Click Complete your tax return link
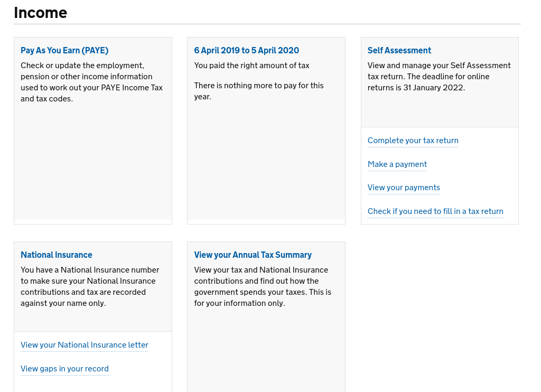The height and width of the screenshot is (392, 541). (x=413, y=141)
